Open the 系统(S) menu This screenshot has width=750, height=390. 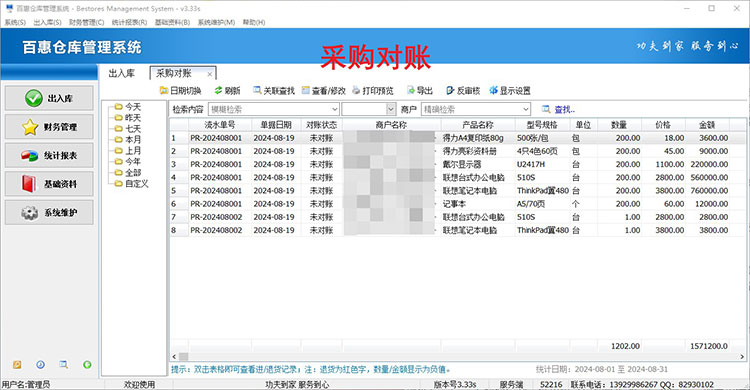[x=15, y=22]
